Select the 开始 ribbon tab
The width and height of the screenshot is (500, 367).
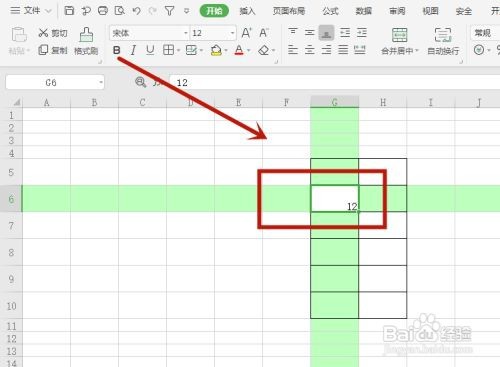[214, 11]
